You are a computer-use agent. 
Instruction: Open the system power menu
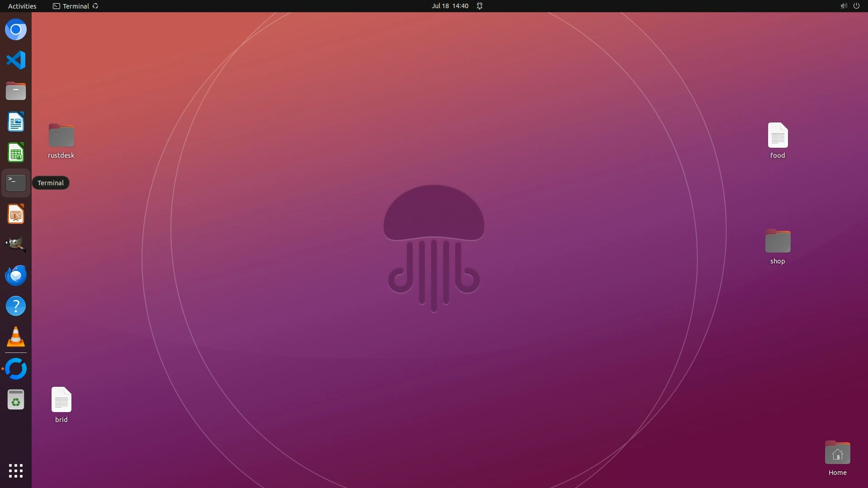pyautogui.click(x=856, y=6)
